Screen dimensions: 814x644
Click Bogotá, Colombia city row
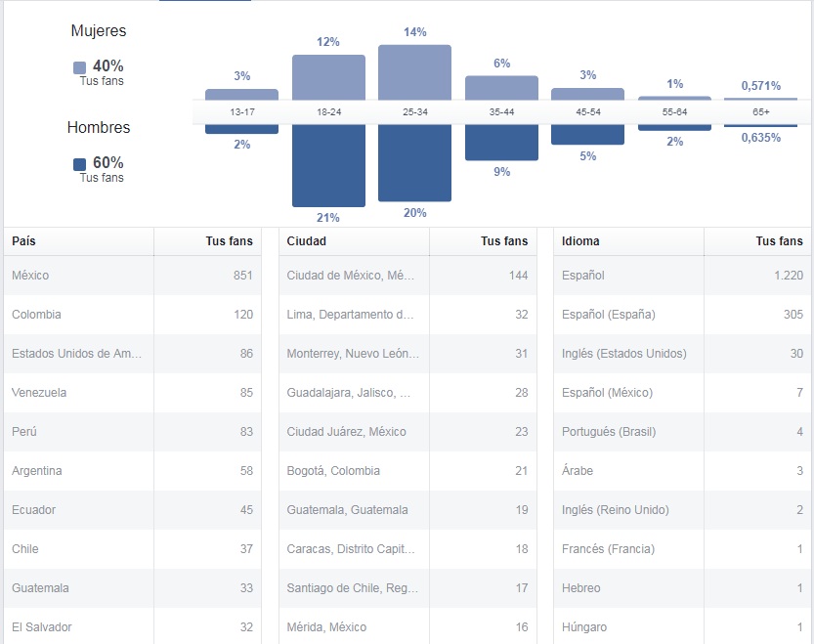407,470
